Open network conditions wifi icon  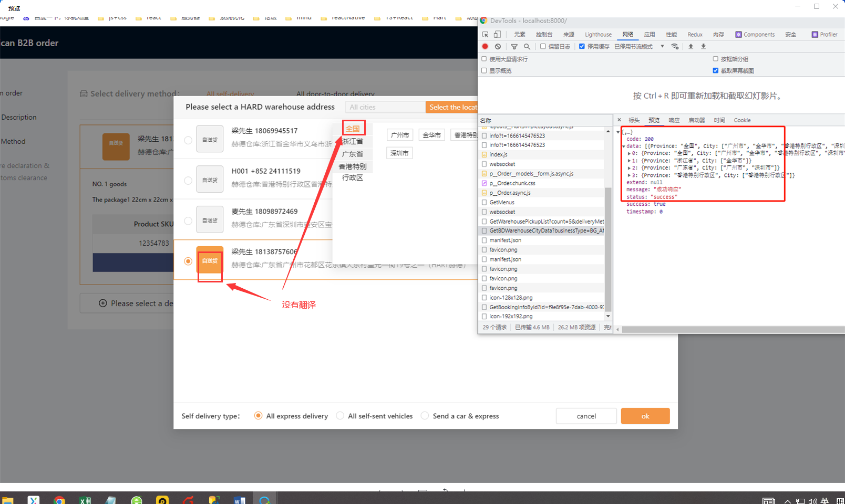click(675, 47)
